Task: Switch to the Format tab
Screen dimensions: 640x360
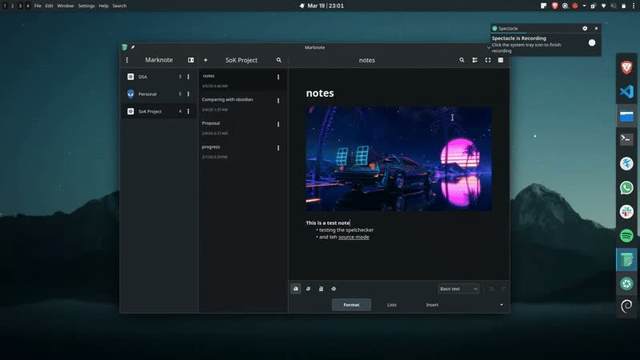Action: (351, 305)
